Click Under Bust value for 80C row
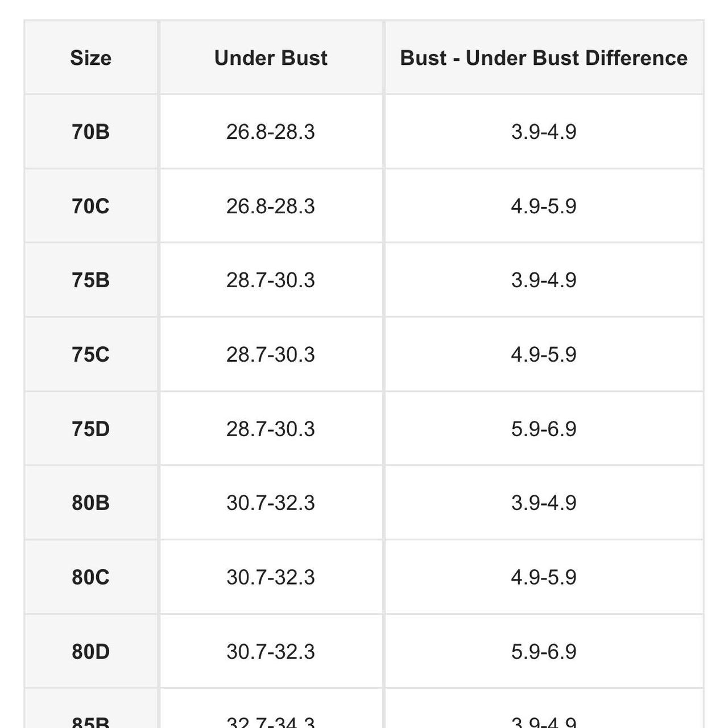Viewport: 728px width, 728px height. 270,577
